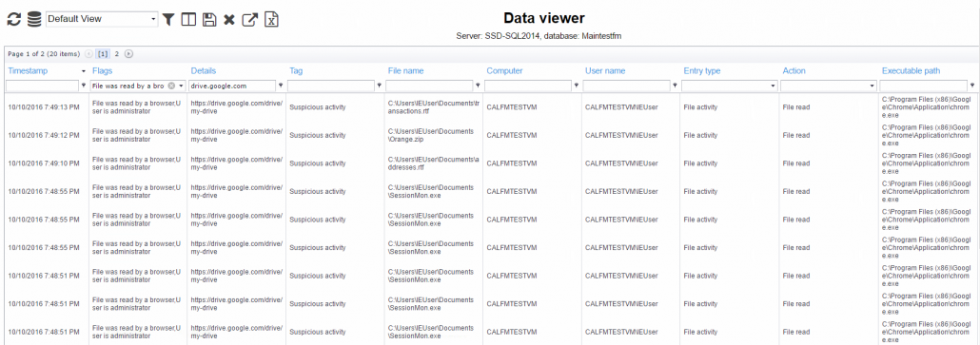This screenshot has width=980, height=345.
Task: Go to previous page arrow
Action: tap(88, 53)
